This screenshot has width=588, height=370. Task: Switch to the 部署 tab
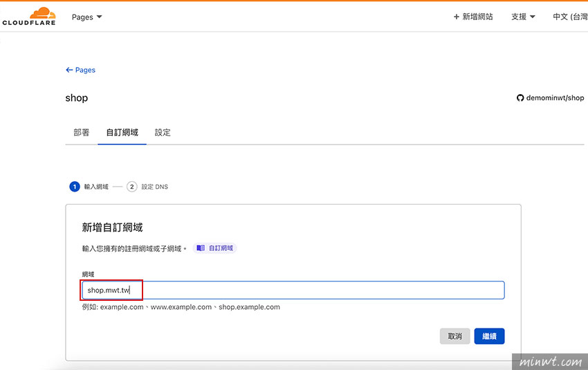82,132
